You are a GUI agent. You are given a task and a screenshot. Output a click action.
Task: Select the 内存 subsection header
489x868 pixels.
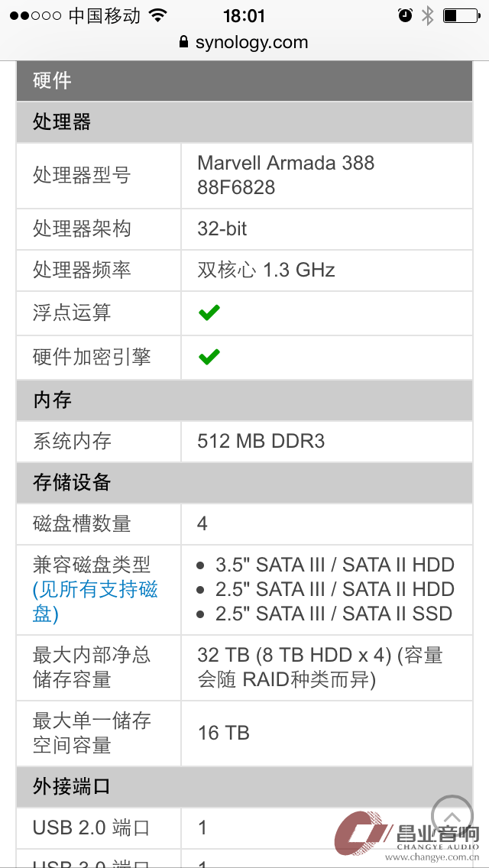pos(244,400)
